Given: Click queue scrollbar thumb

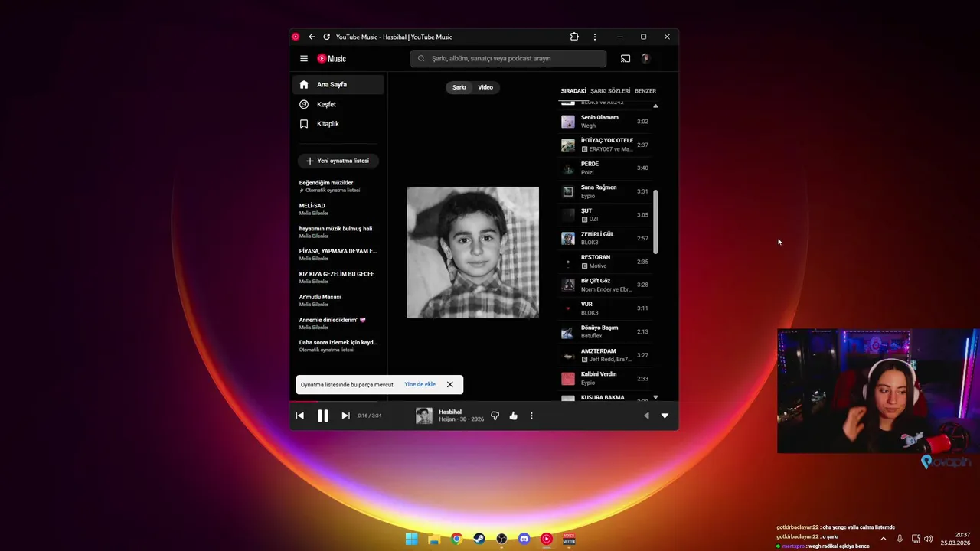Looking at the screenshot, I should 655,222.
